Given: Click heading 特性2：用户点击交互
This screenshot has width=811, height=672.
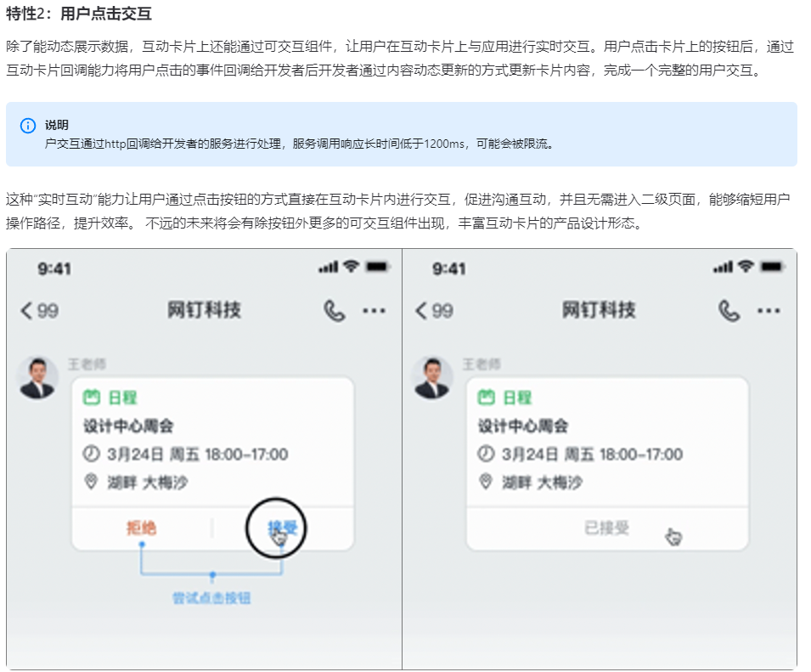Looking at the screenshot, I should tap(79, 14).
